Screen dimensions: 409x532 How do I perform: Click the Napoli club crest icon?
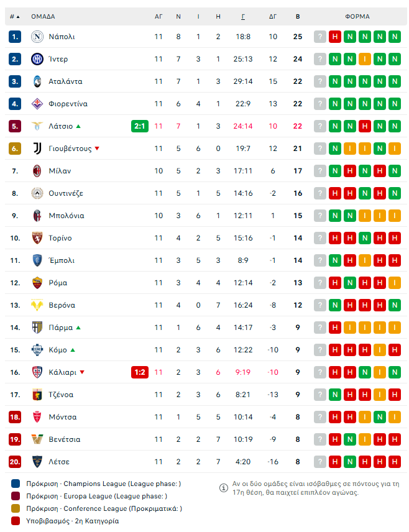(37, 37)
